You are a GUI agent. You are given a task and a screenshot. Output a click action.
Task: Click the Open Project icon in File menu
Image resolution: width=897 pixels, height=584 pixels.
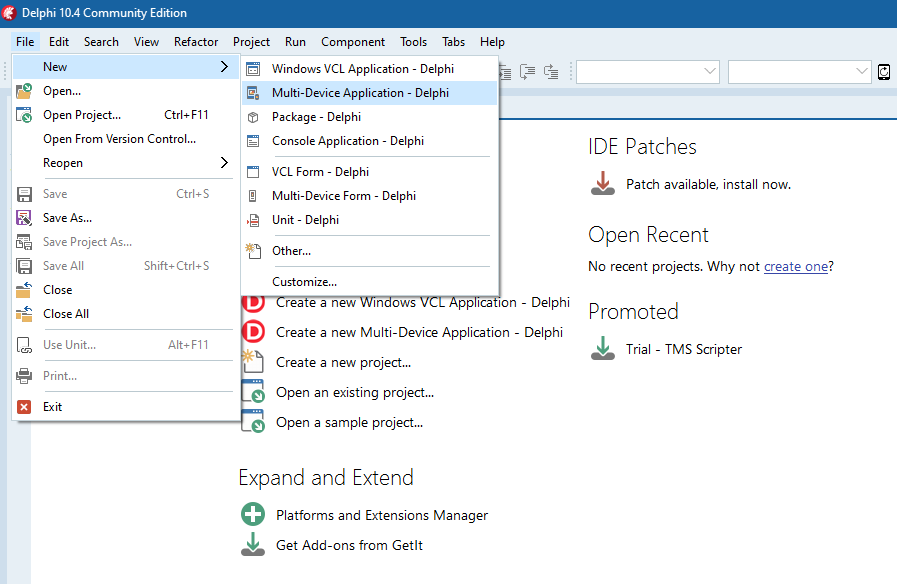coord(23,115)
